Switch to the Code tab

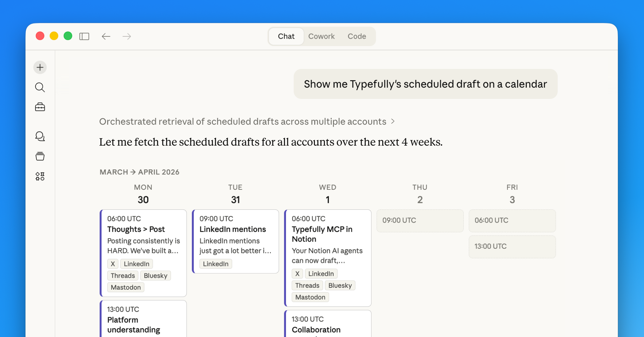356,36
